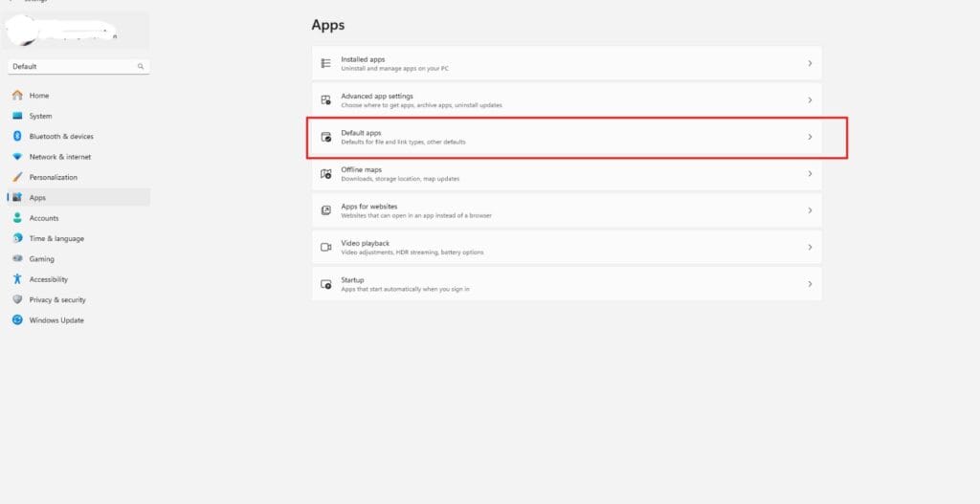Viewport: 980px width, 504px height.
Task: Open Apps for websites chevron
Action: pos(810,210)
